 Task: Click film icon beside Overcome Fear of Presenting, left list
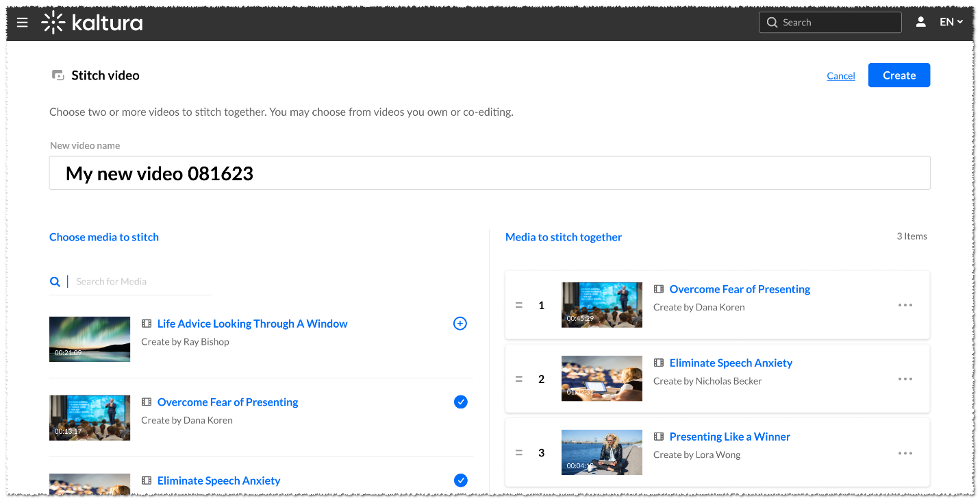[147, 402]
